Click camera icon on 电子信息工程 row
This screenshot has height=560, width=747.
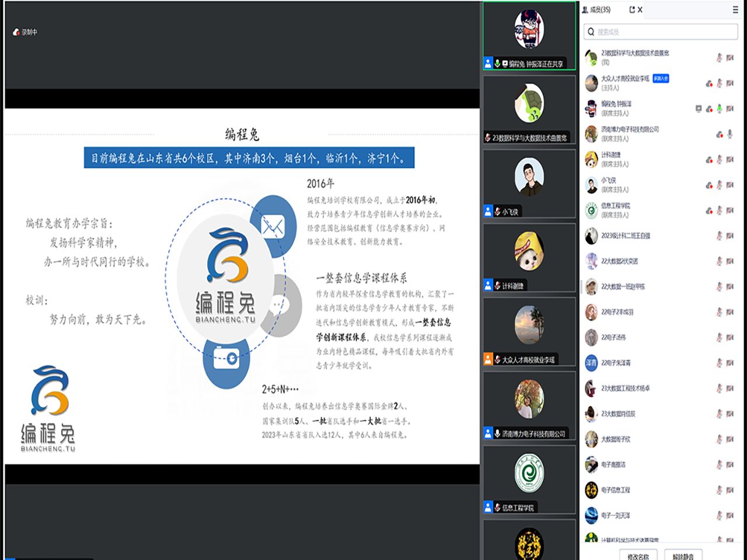click(x=729, y=490)
